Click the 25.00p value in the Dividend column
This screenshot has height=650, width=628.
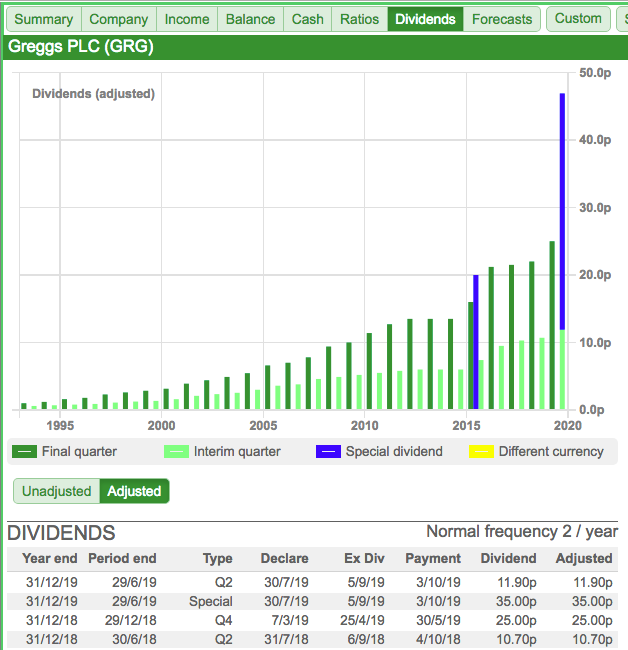516,621
